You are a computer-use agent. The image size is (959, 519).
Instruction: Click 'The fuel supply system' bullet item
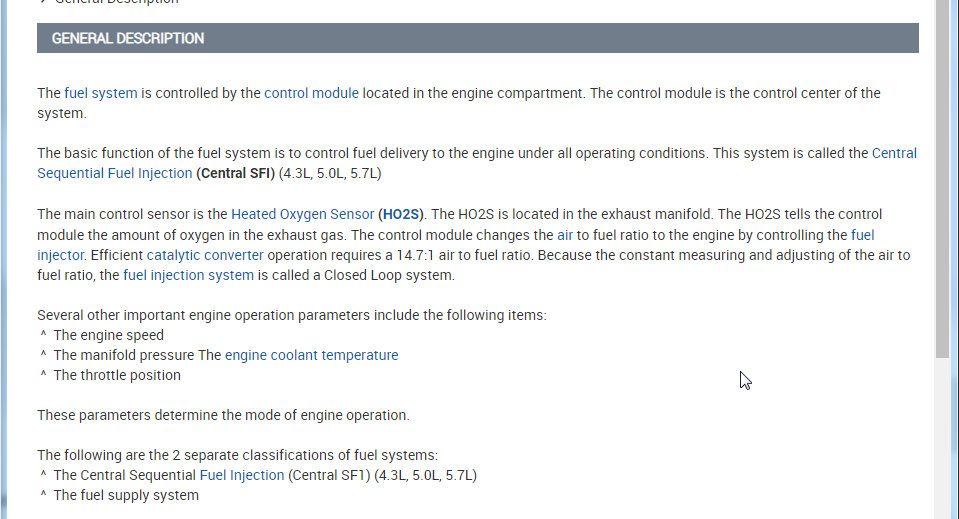coord(126,495)
